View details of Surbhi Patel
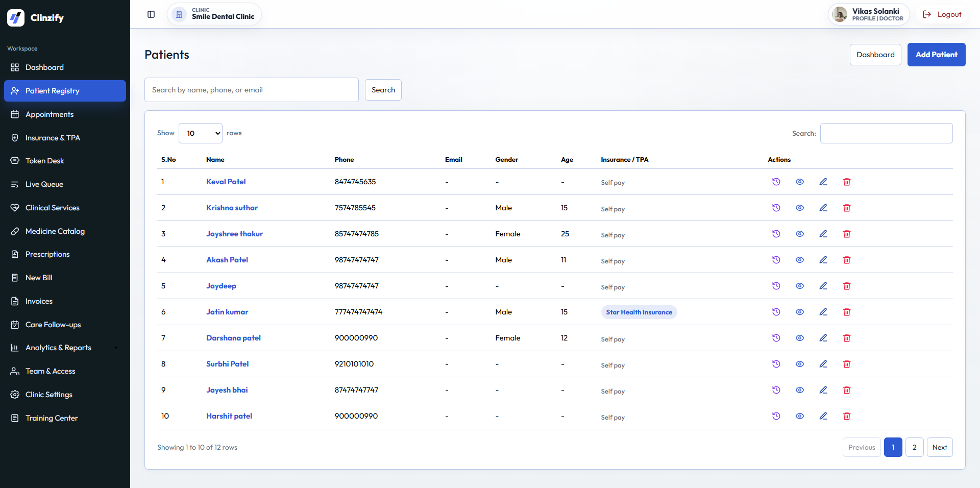Viewport: 980px width, 488px height. (799, 364)
